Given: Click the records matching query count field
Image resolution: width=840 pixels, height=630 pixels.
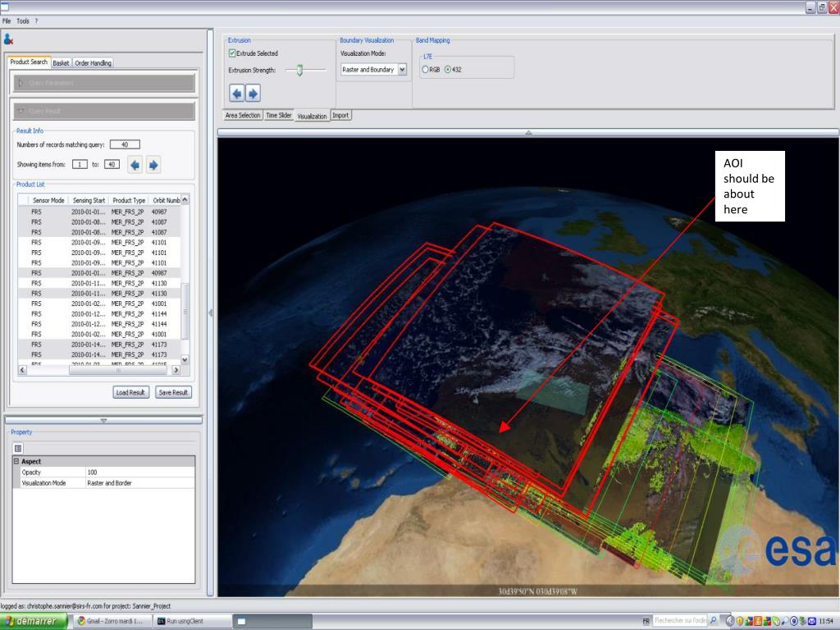Looking at the screenshot, I should click(x=125, y=144).
